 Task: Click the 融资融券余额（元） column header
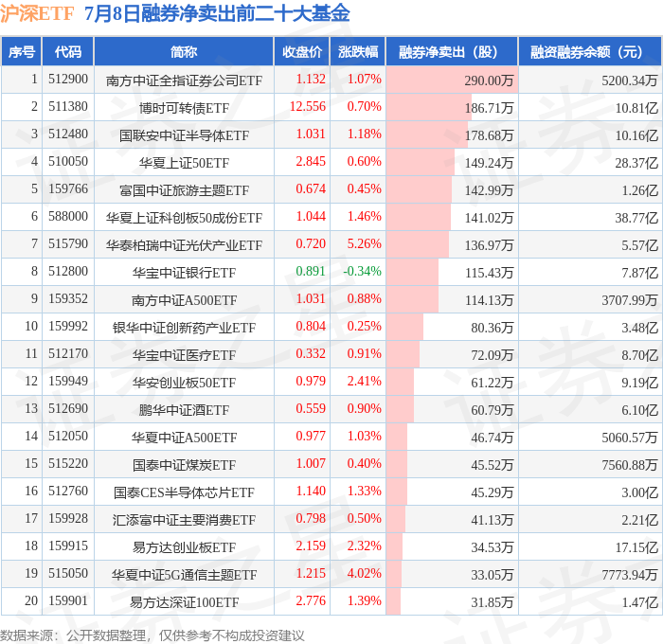pyautogui.click(x=590, y=52)
